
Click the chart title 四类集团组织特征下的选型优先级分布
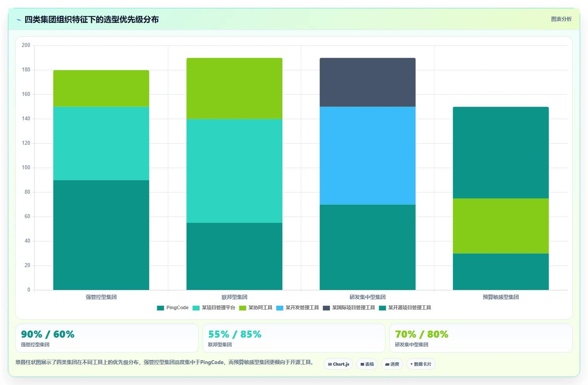[x=92, y=19]
